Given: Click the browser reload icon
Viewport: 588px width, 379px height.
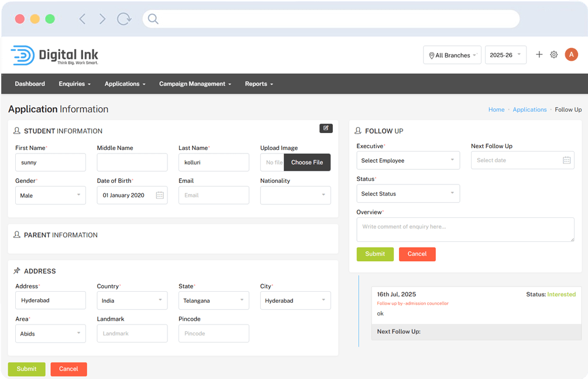Looking at the screenshot, I should pyautogui.click(x=124, y=19).
